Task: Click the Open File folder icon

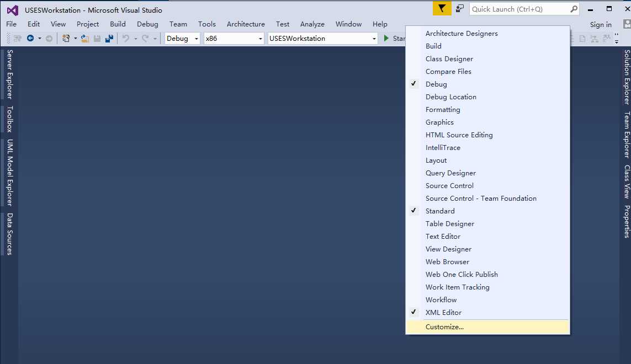Action: coord(84,38)
